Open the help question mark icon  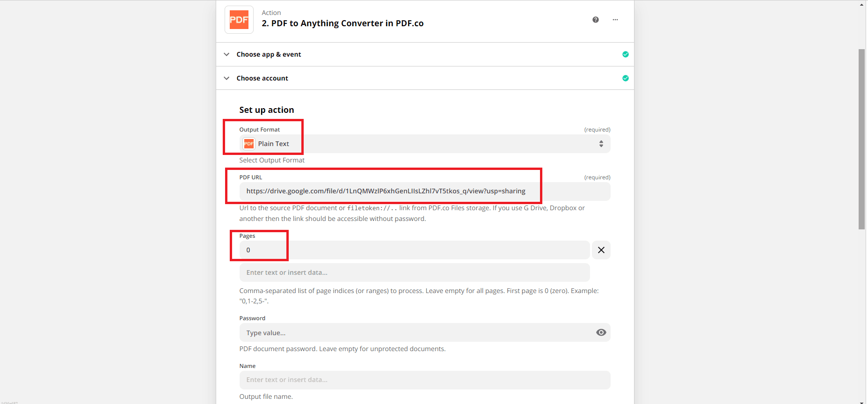point(595,20)
